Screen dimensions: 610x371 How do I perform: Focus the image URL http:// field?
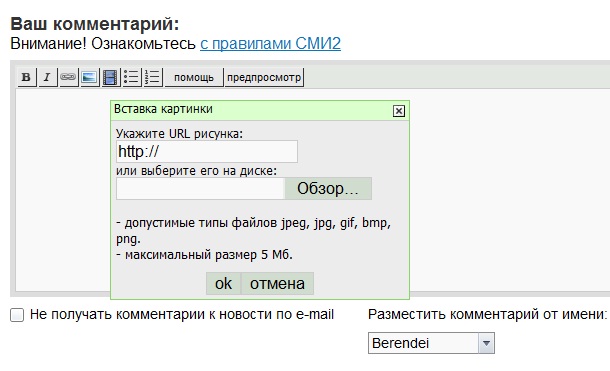(207, 152)
